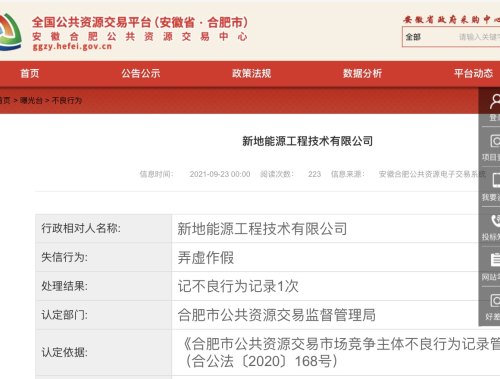Click the 安徽省政府采购中心 header link
The width and height of the screenshot is (500, 379).
[451, 20]
